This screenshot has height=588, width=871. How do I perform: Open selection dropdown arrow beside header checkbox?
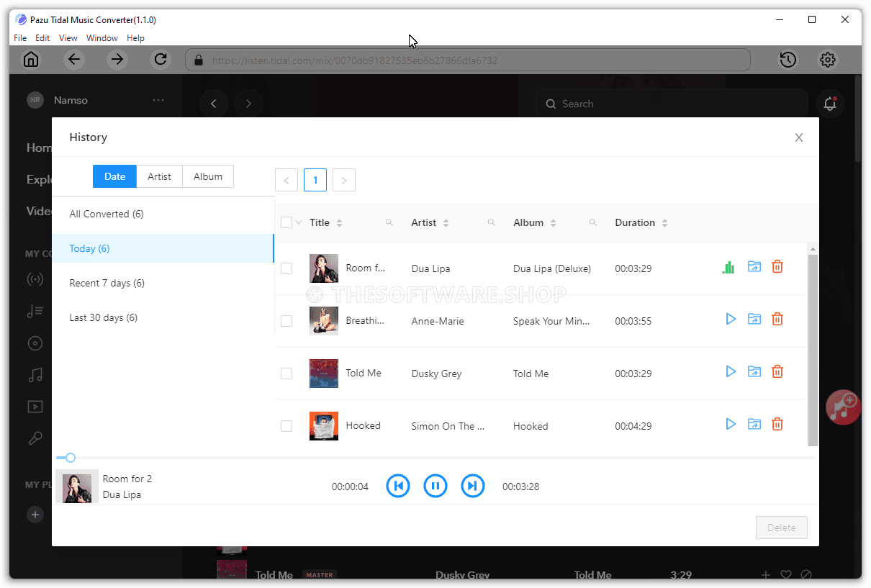click(299, 222)
